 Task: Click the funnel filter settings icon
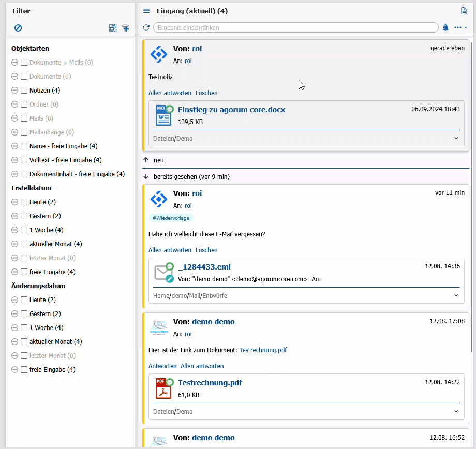point(125,28)
